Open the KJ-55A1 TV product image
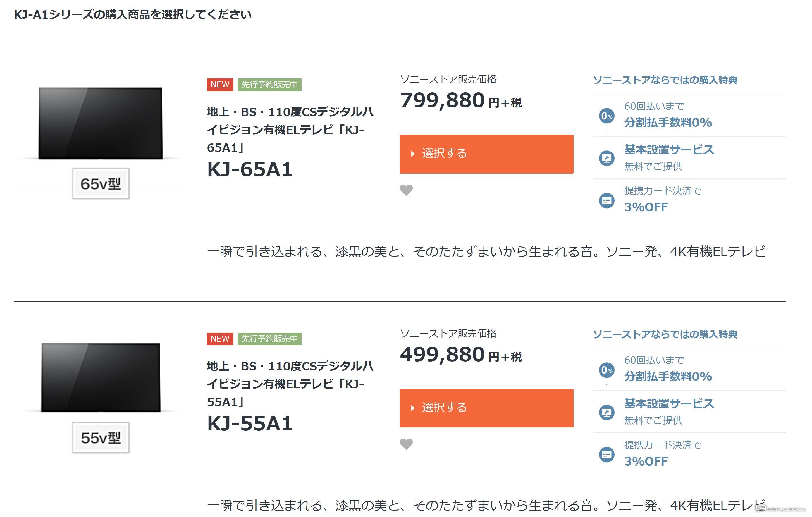Screen dimensions: 812x517 101,377
